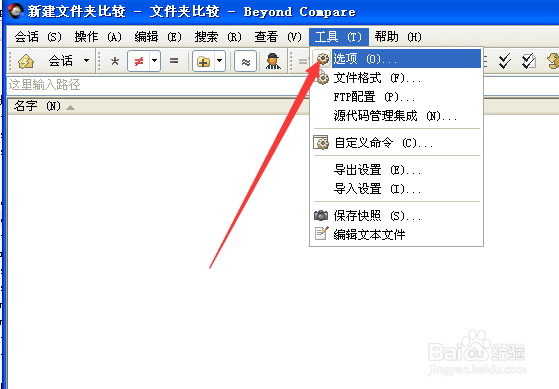The height and width of the screenshot is (389, 559).
Task: Toggle the minor differences approx icon
Action: pos(246,62)
